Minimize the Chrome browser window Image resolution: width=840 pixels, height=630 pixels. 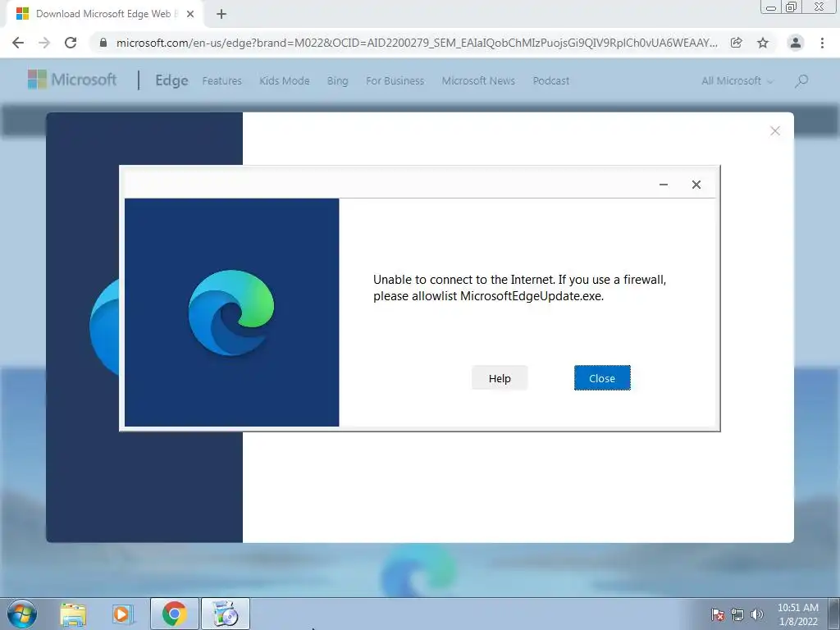click(771, 7)
